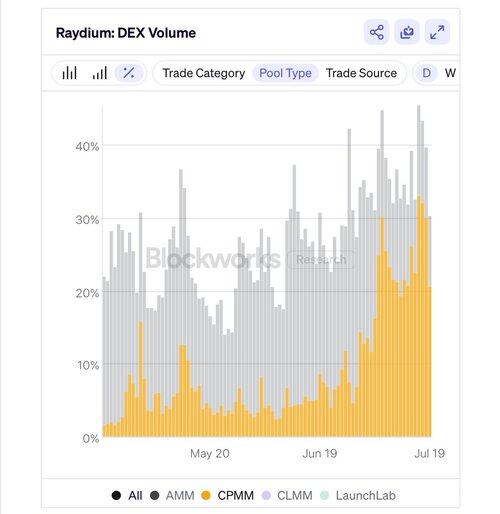The image size is (500, 514).
Task: Click the 40% axis label
Action: pos(87,146)
